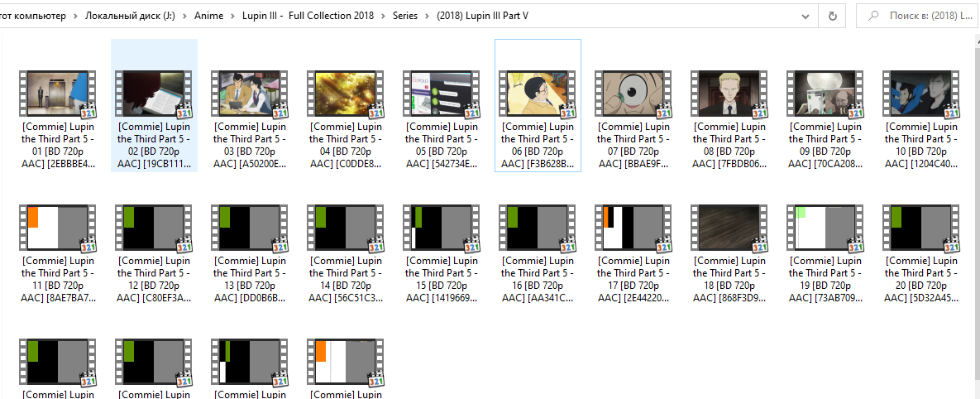This screenshot has height=399, width=980.
Task: Select episode 02 video file icon
Action: (154, 94)
